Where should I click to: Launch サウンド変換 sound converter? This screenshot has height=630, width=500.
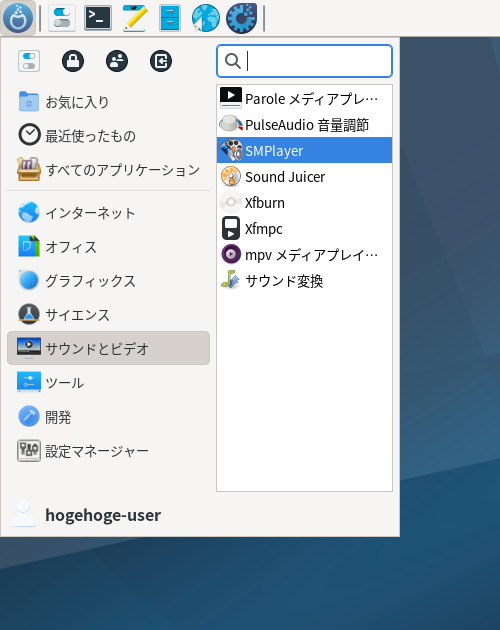click(x=304, y=280)
